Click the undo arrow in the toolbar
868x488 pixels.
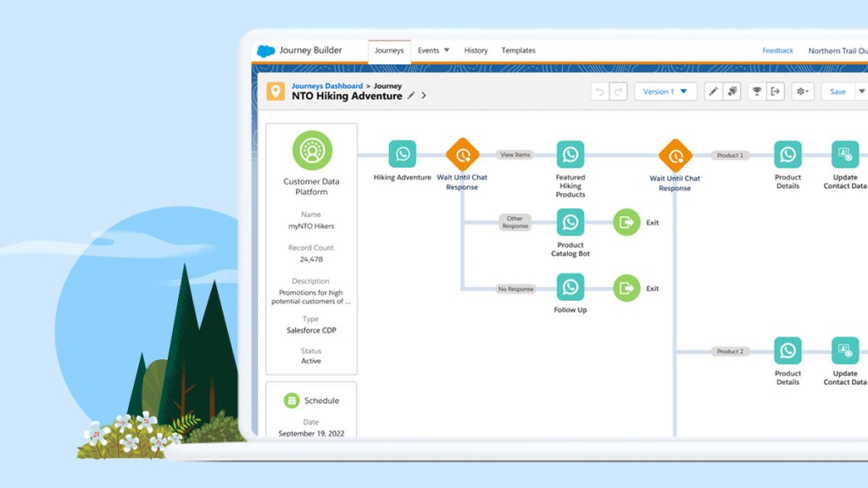click(x=600, y=91)
